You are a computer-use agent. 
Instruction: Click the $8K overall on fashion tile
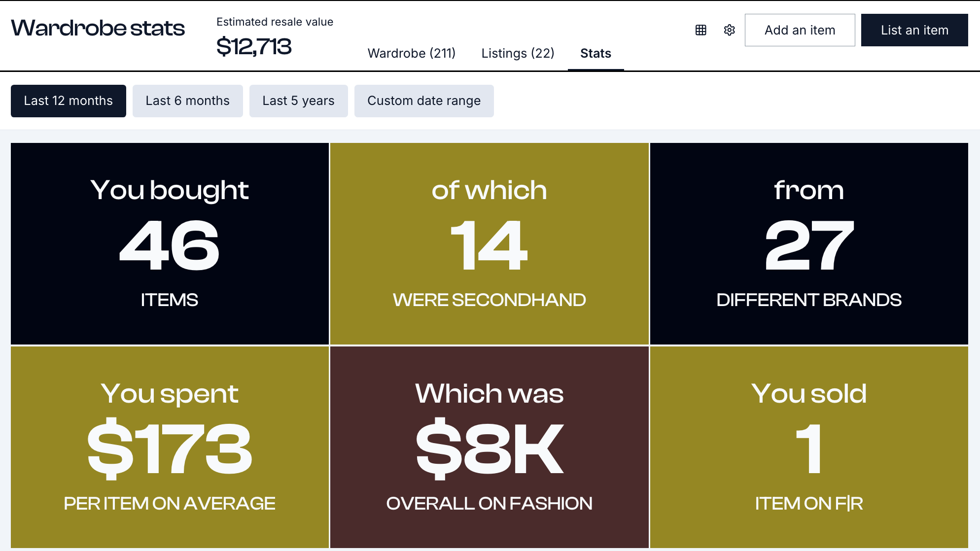tap(489, 447)
